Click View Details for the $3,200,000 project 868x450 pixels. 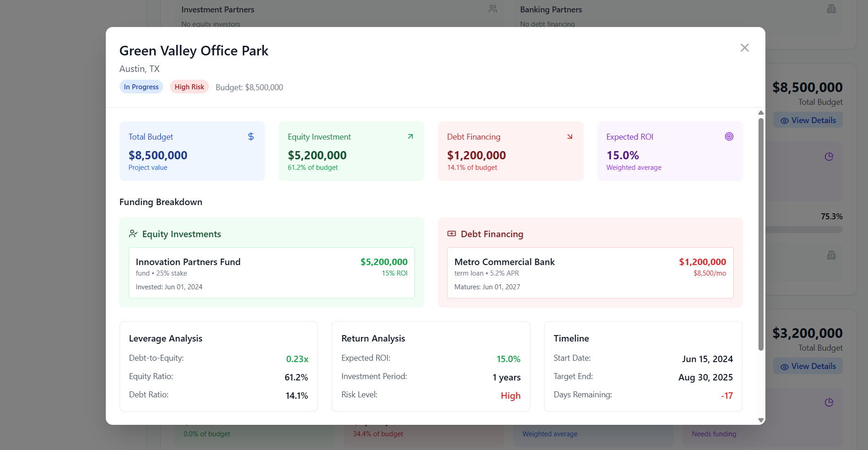click(x=808, y=366)
